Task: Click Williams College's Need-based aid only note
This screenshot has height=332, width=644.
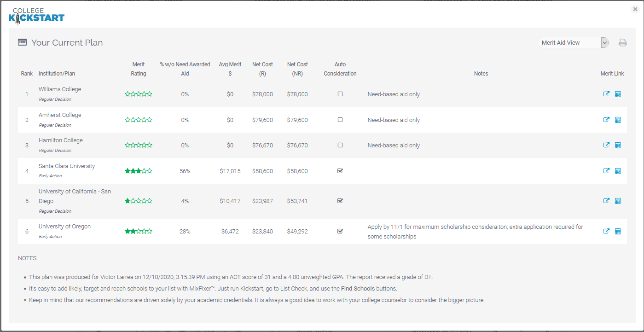Action: coord(394,94)
